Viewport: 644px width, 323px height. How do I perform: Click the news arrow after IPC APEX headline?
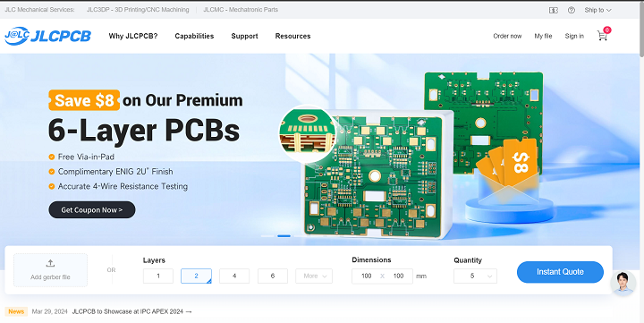pyautogui.click(x=189, y=312)
